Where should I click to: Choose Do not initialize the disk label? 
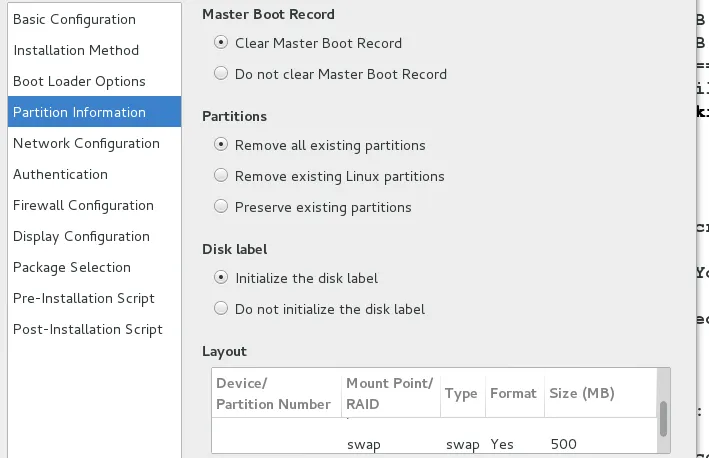pos(221,309)
